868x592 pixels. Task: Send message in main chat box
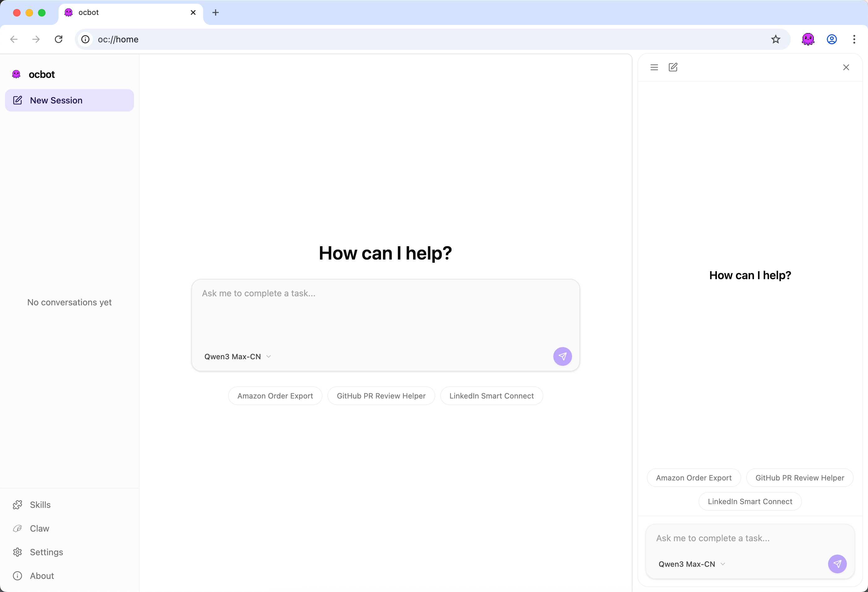[x=562, y=356]
